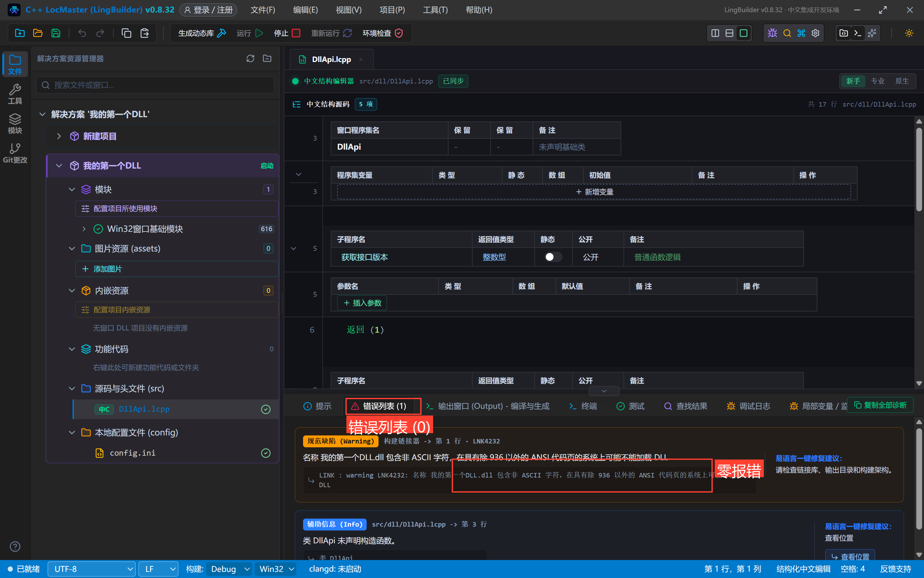Viewport: 924px width, 578px height.
Task: Toggle the sun theme icon
Action: pos(909,33)
